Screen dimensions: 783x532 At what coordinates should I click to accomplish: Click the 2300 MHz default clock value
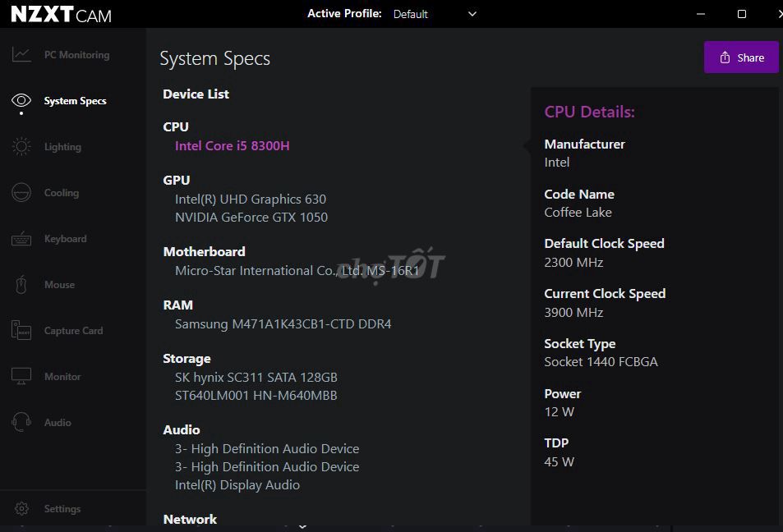click(573, 262)
